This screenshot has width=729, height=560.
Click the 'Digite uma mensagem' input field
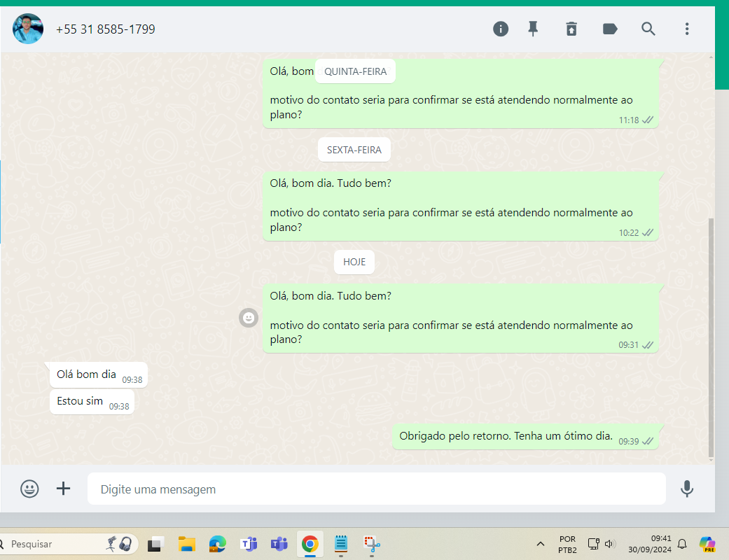[x=376, y=489]
